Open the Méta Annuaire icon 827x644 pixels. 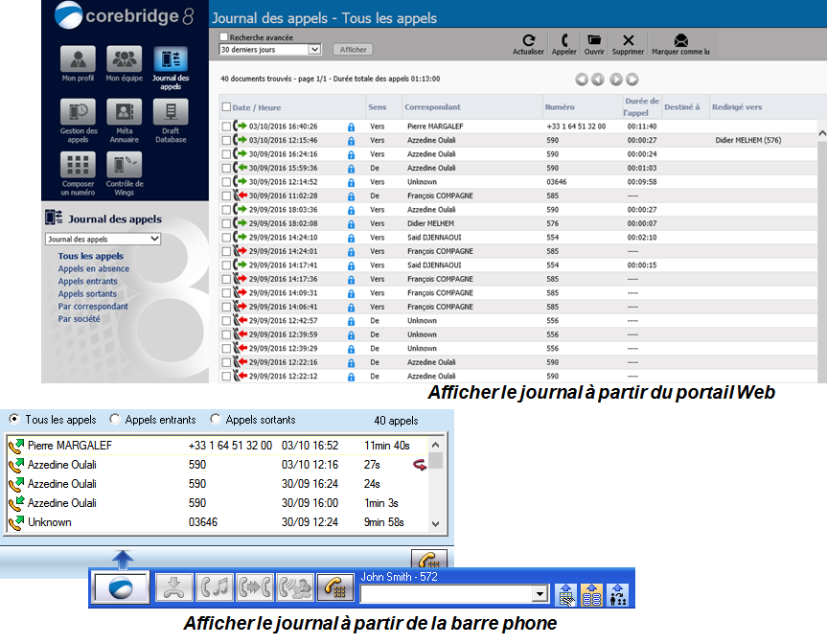click(124, 112)
